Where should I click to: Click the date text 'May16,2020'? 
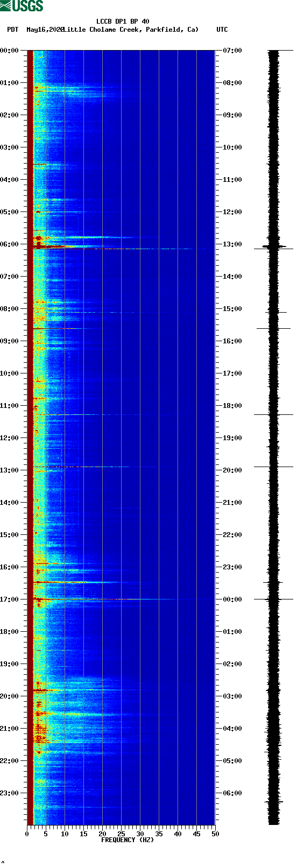[45, 30]
